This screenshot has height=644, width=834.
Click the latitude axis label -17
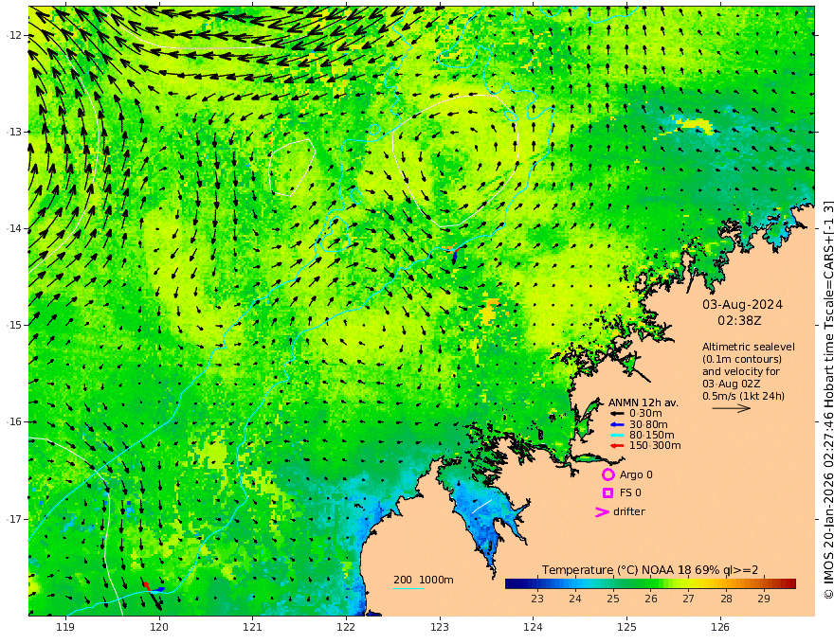click(14, 519)
